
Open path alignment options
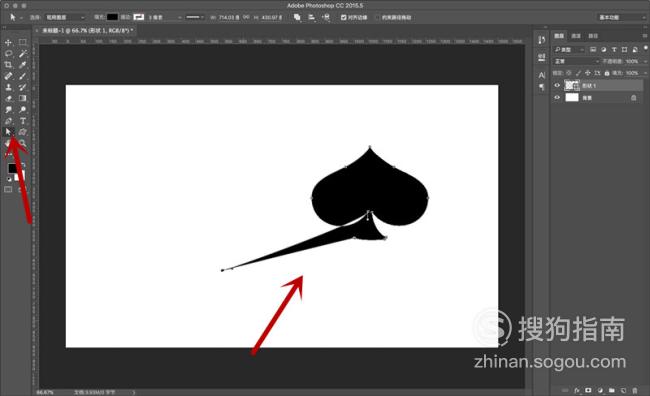click(x=311, y=17)
